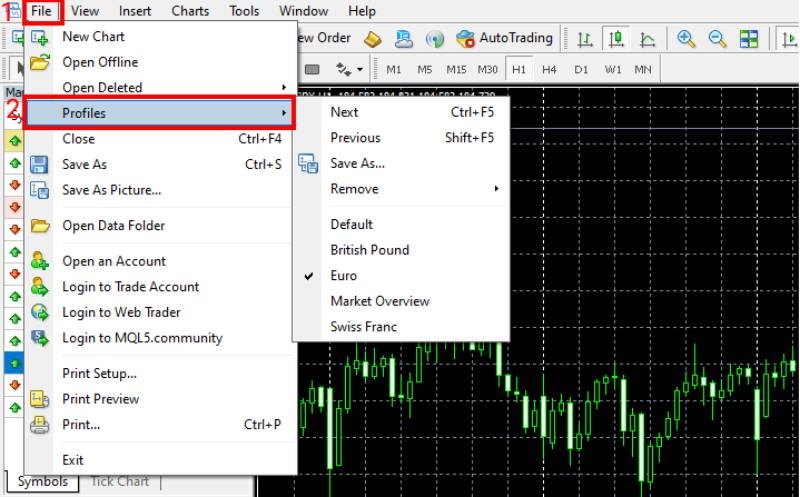Viewport: 800px width, 497px height.
Task: Switch to the Tick Chart tab
Action: coord(120,482)
